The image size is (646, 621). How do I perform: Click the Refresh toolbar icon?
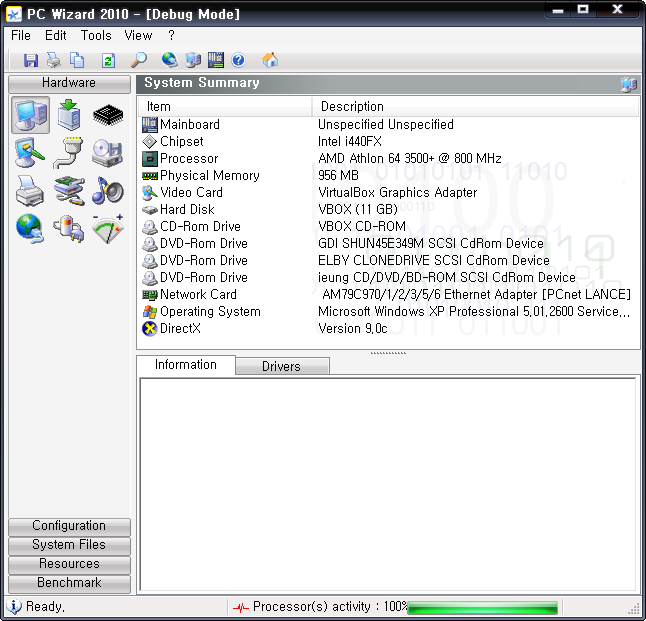click(x=108, y=61)
